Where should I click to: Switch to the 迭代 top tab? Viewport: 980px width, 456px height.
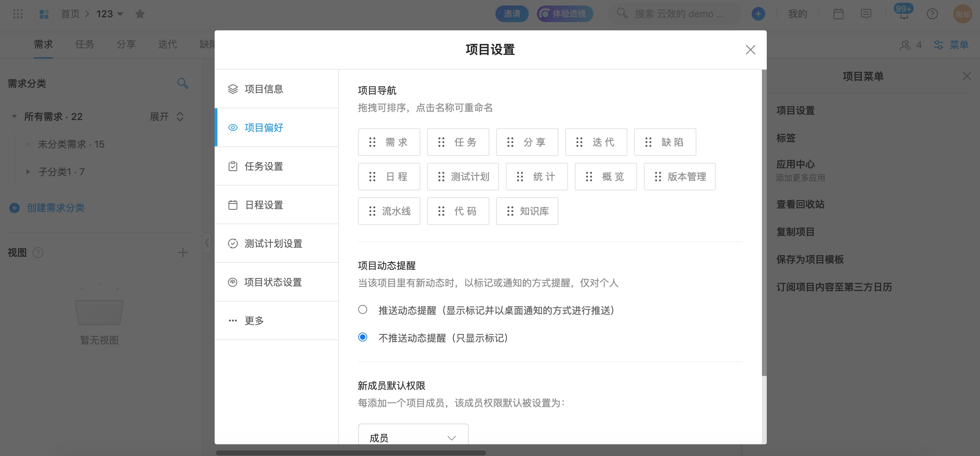pyautogui.click(x=167, y=44)
